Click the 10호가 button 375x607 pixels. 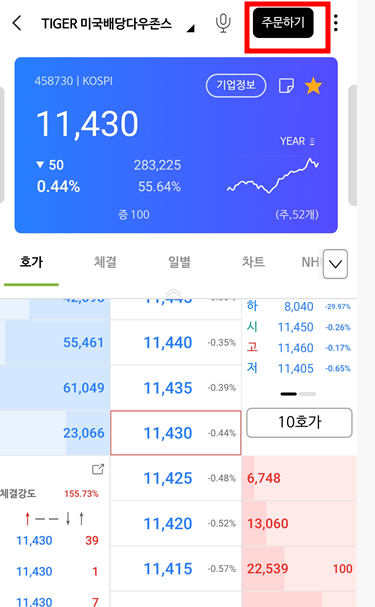pos(299,422)
